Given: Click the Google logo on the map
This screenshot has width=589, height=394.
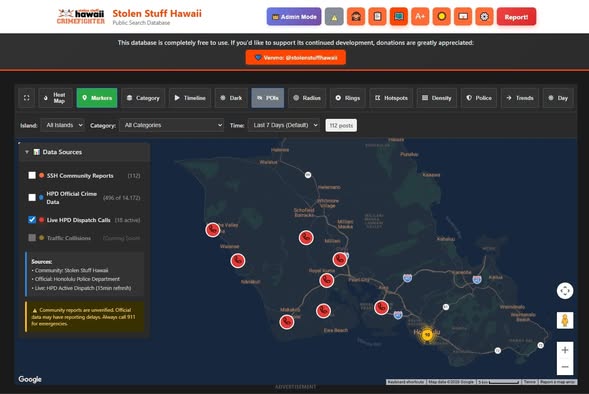Looking at the screenshot, I should pyautogui.click(x=30, y=379).
